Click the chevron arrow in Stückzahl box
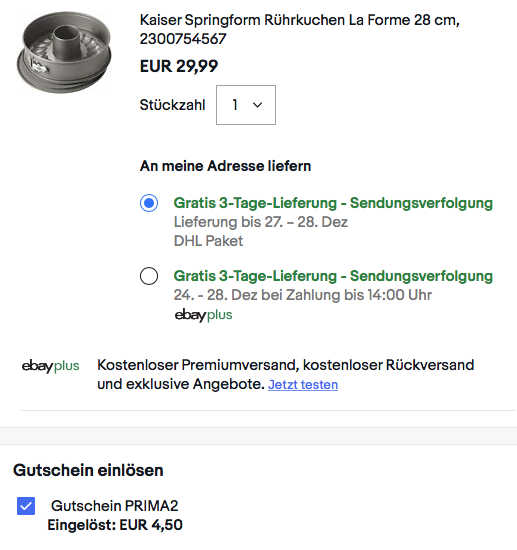 coord(257,105)
